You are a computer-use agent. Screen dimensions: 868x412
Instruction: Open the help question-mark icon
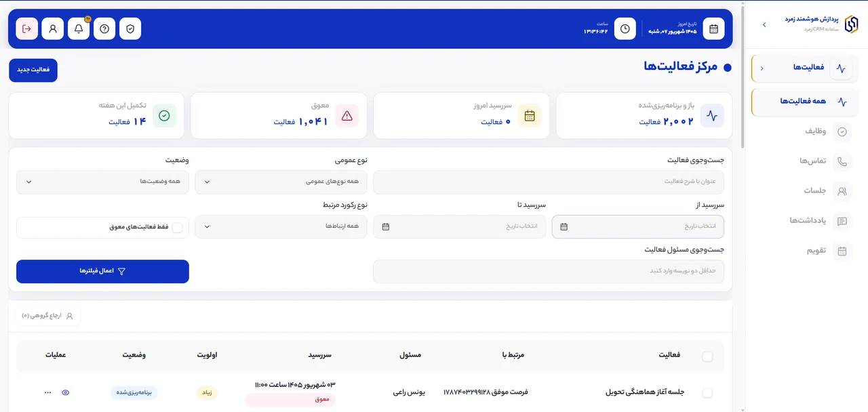coord(104,29)
